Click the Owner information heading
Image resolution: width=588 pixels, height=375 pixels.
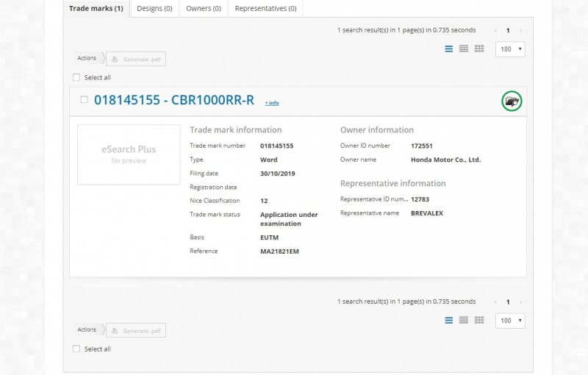(x=377, y=129)
